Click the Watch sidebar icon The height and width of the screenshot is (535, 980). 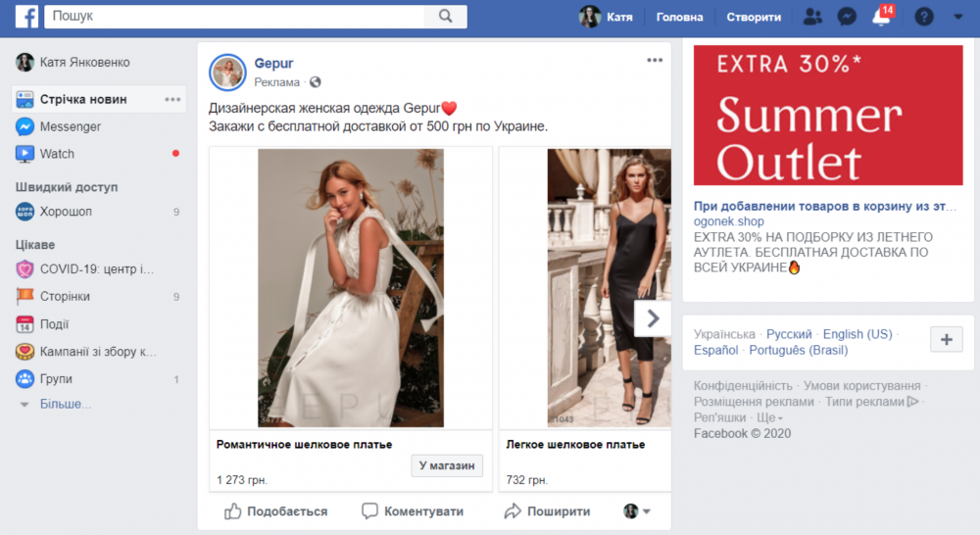click(x=24, y=154)
